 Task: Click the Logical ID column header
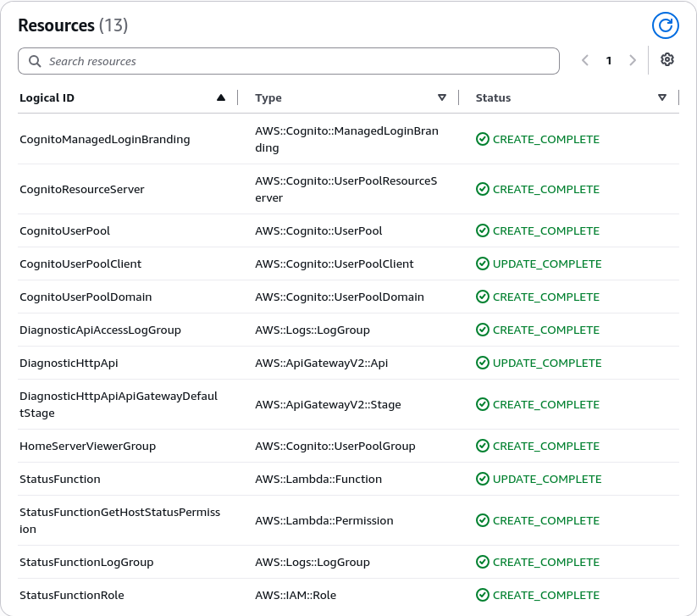pyautogui.click(x=47, y=97)
